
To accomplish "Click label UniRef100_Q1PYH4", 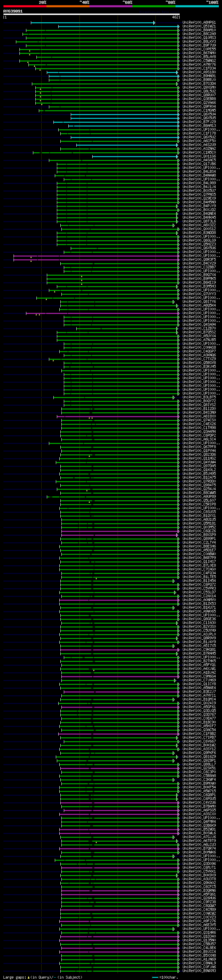I will 199,451.
